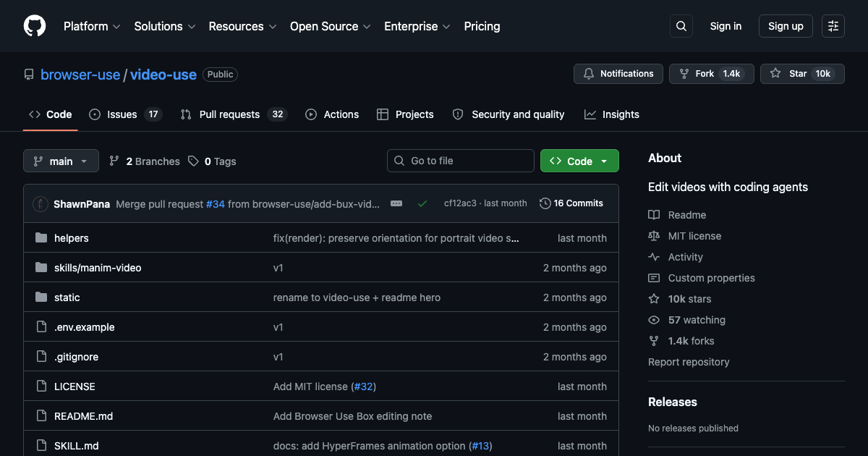Open the #13 link in SKILL.md row
The height and width of the screenshot is (456, 868).
tap(480, 446)
